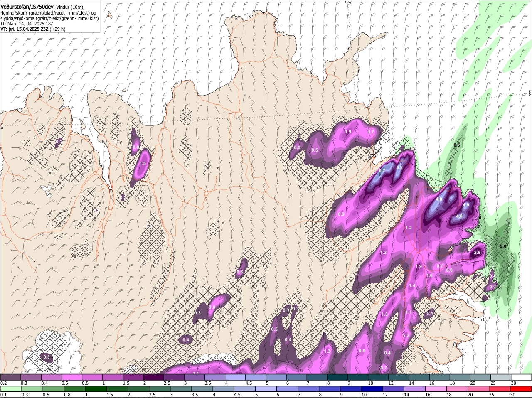The width and height of the screenshot is (532, 398).
Task: Pick the upper row swatch starting at 1.5
Action: pyautogui.click(x=133, y=377)
